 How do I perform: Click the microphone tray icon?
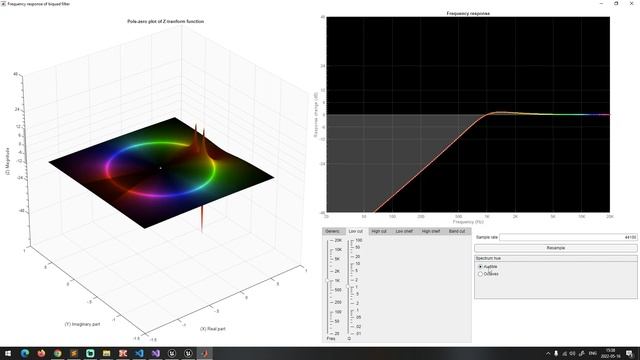click(556, 353)
